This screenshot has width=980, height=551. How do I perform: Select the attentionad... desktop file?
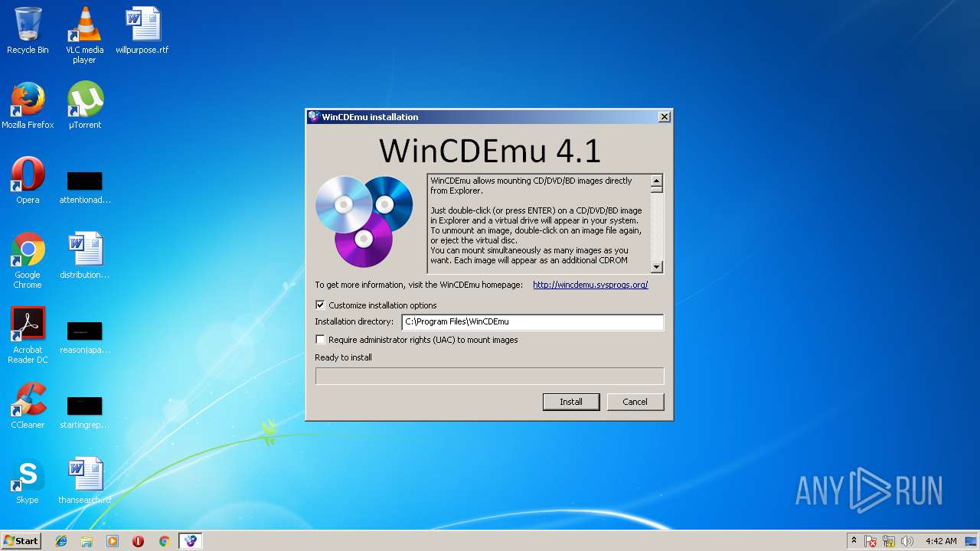[x=84, y=185]
